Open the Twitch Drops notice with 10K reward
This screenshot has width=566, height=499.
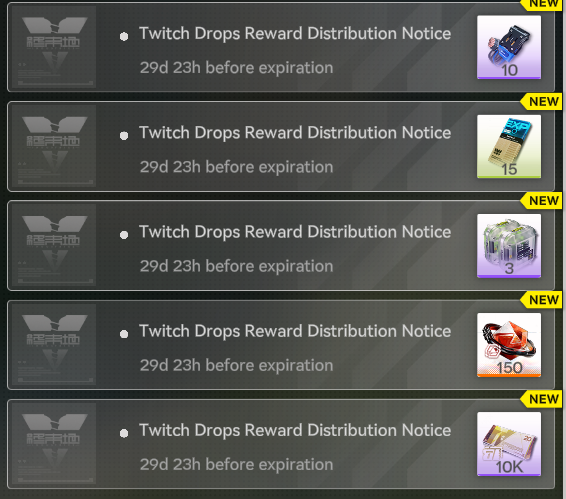click(x=281, y=444)
